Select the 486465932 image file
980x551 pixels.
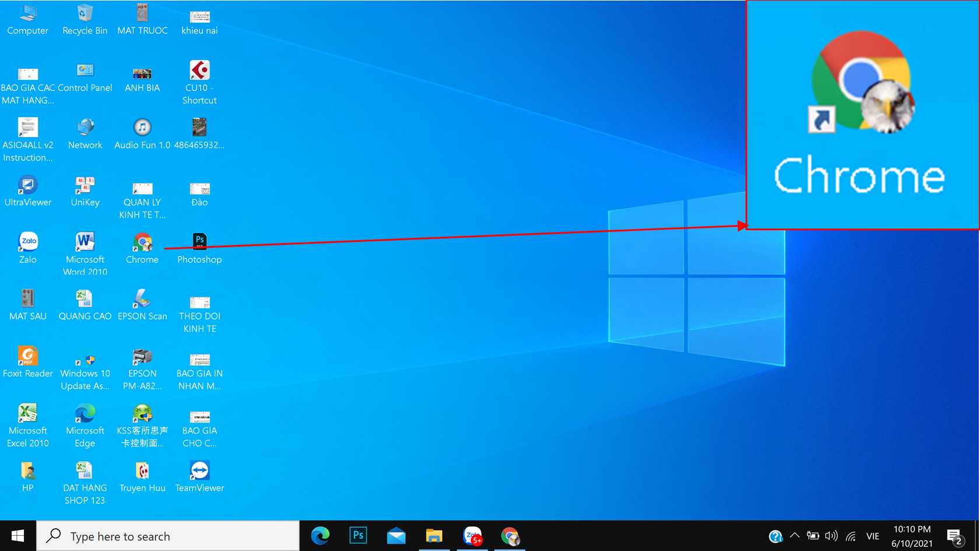(199, 134)
